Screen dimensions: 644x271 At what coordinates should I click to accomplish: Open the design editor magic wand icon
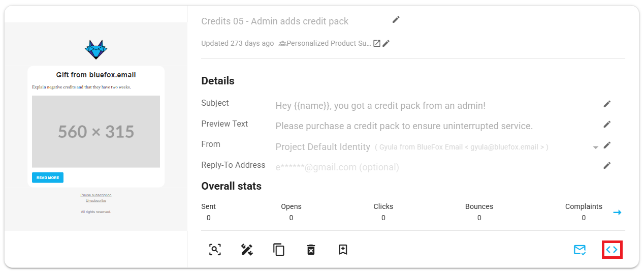pos(247,250)
